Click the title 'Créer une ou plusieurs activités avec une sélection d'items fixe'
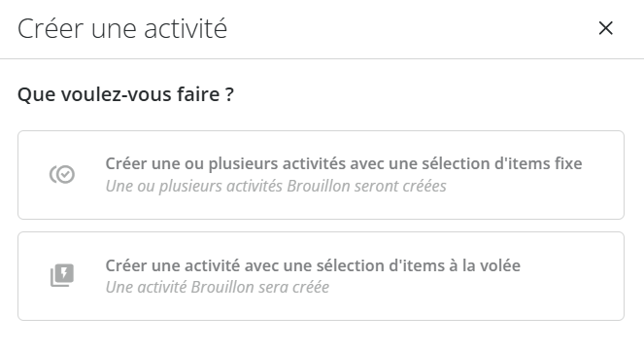This screenshot has width=644, height=350. tap(344, 163)
